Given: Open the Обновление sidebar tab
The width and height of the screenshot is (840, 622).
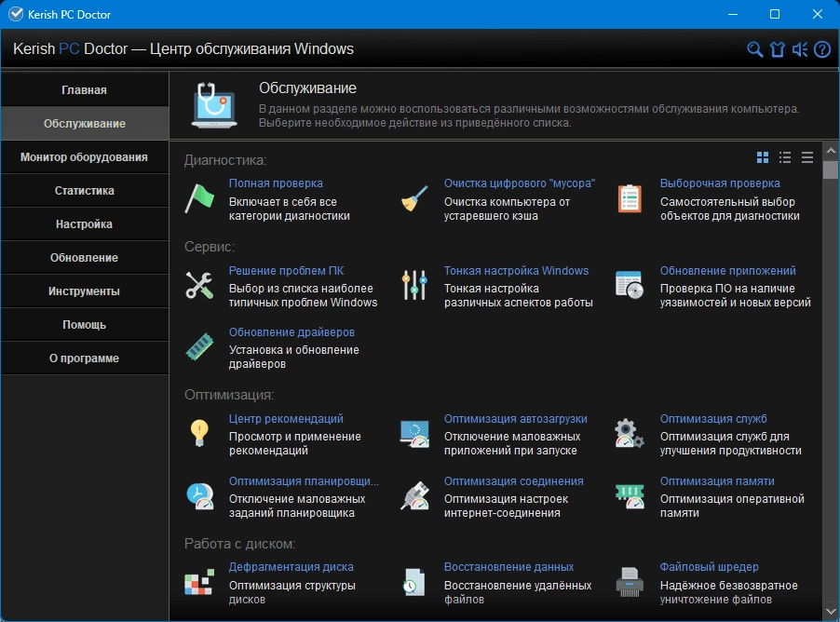Looking at the screenshot, I should coord(84,258).
